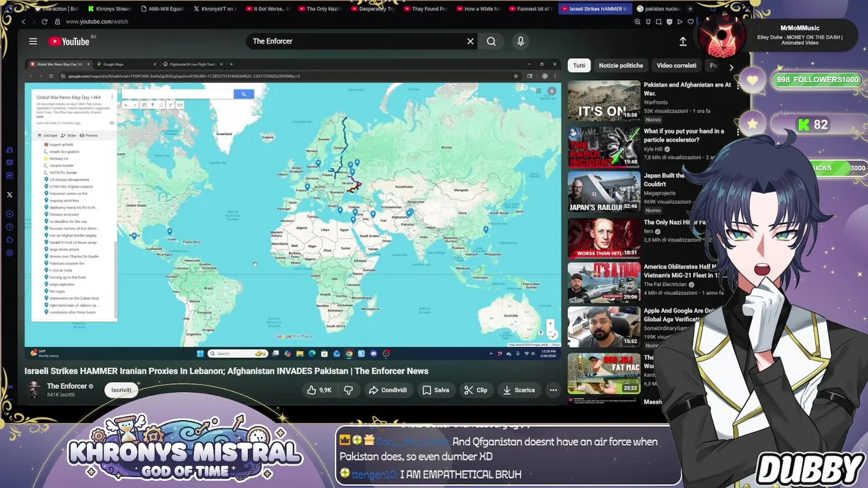The height and width of the screenshot is (488, 868).
Task: Select the Tutti filter chip
Action: click(579, 66)
